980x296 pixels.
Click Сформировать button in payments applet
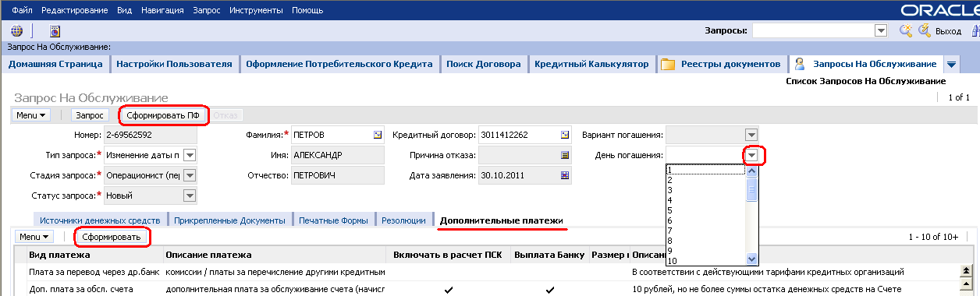(x=112, y=236)
